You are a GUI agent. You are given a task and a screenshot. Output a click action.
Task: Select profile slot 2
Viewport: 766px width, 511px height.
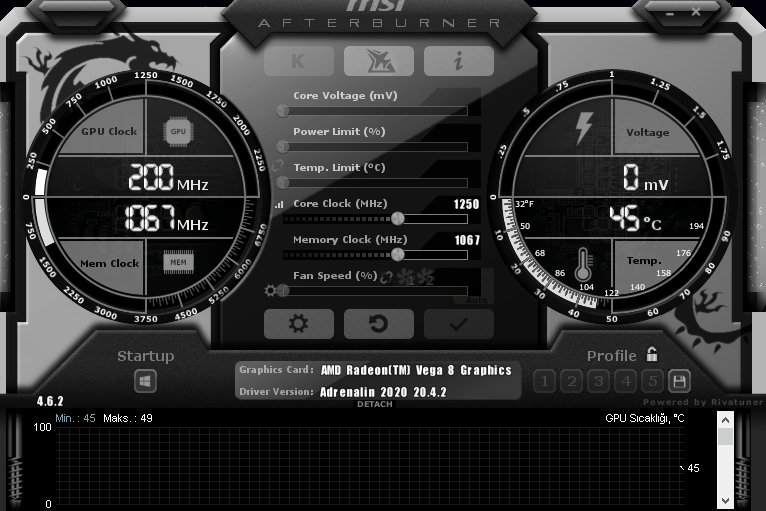tap(572, 381)
